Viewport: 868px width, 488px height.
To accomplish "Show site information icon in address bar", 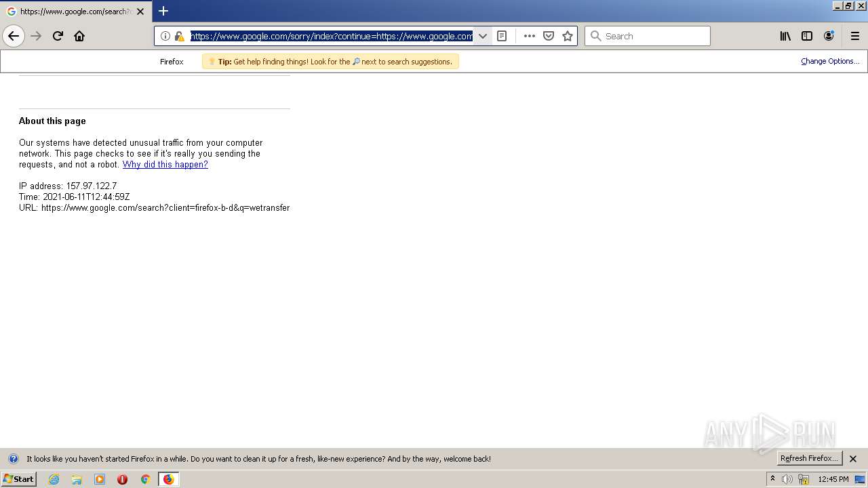I will (165, 36).
